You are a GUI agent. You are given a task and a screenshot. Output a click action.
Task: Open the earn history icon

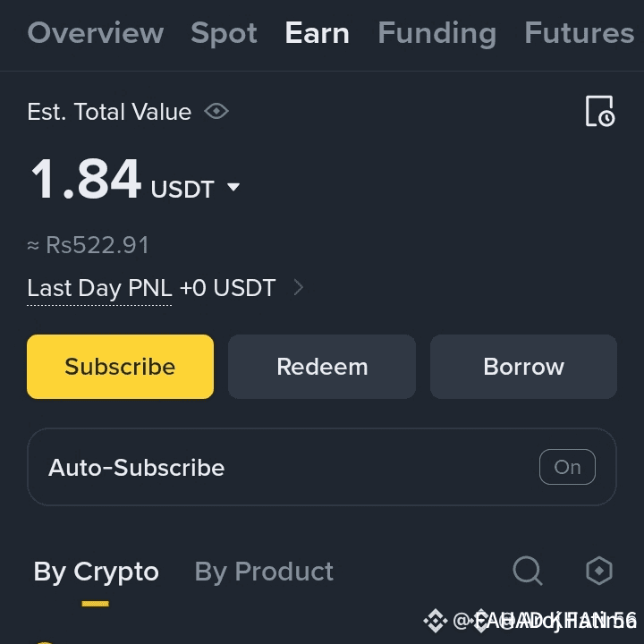point(600,111)
